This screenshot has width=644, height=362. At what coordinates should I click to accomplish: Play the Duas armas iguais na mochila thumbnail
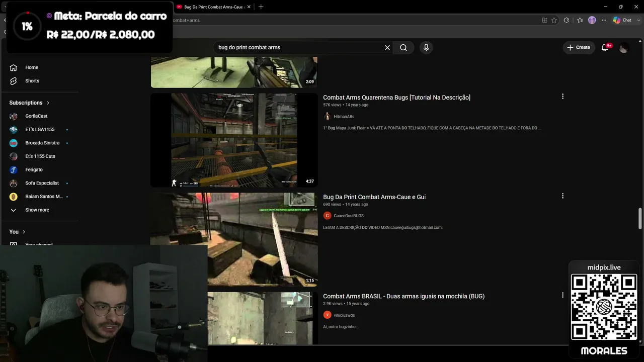tap(262, 318)
